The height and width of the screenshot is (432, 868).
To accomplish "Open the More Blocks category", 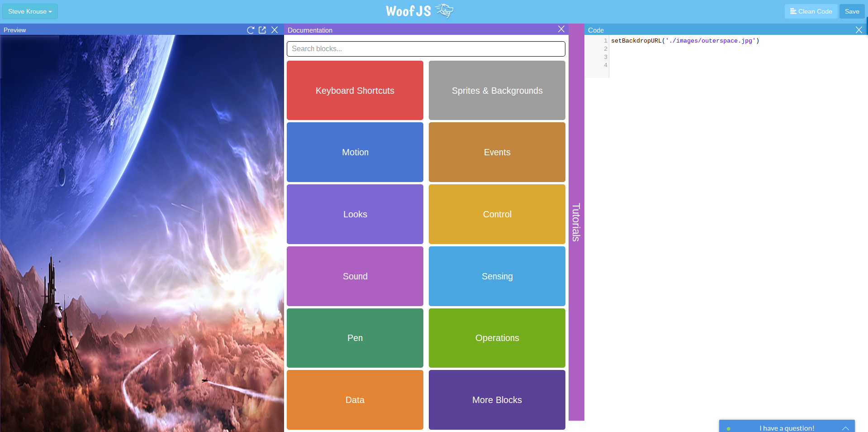I will 497,400.
